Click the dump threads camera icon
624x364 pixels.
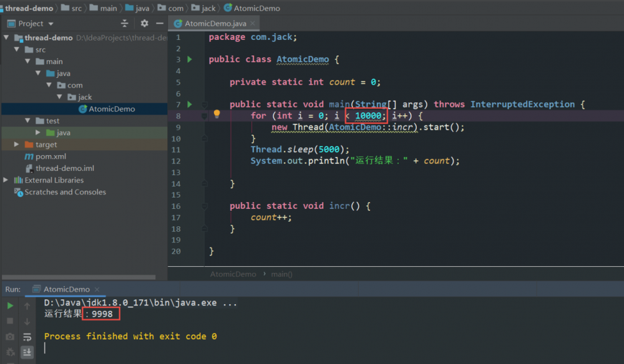click(10, 337)
